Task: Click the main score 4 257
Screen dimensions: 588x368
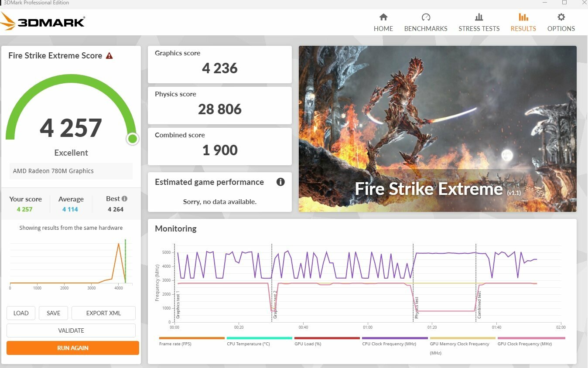Action: (71, 128)
